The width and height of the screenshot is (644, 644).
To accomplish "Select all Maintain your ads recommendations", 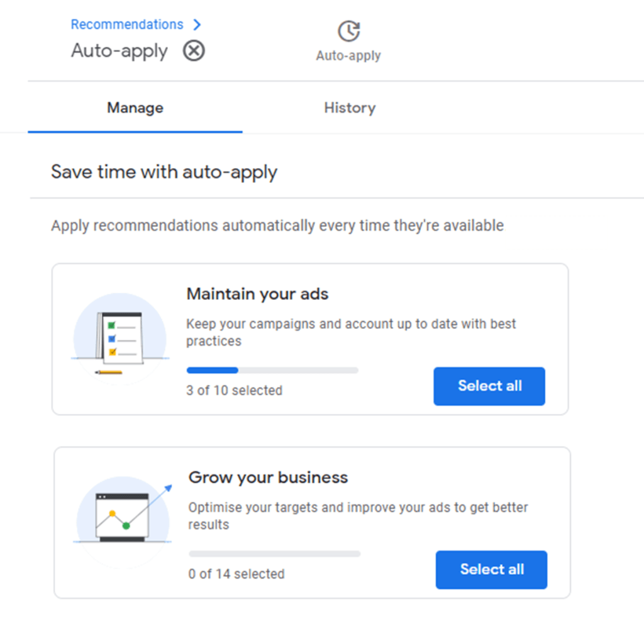I will (x=489, y=386).
